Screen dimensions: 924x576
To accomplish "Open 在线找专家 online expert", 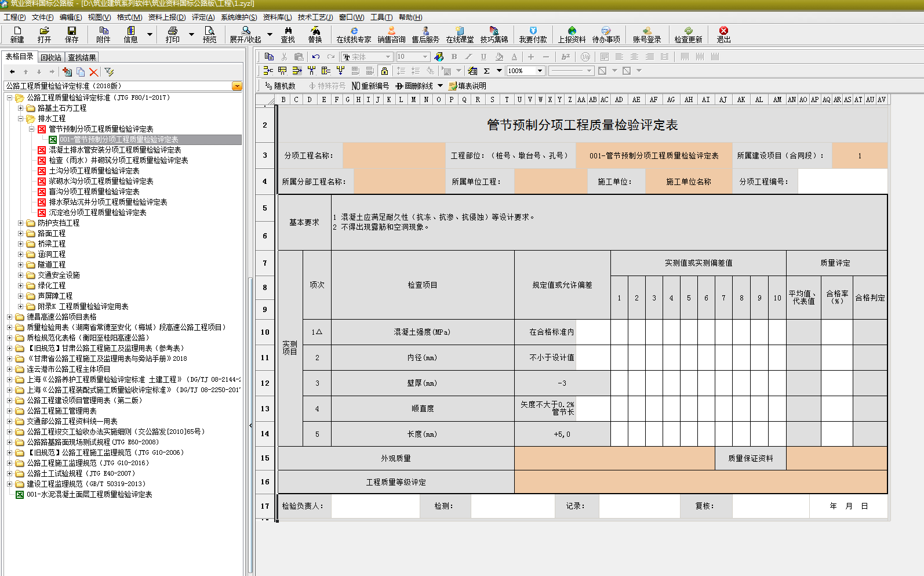I will pos(354,35).
